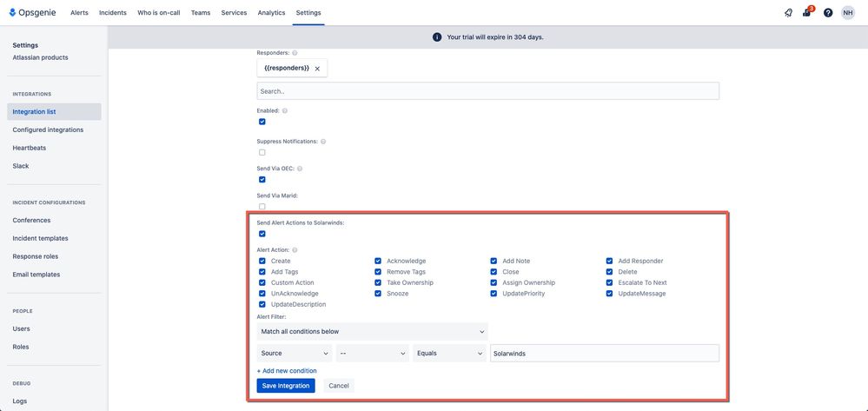Toggle the Enabled checkbox
This screenshot has width=868, height=411.
[x=262, y=122]
